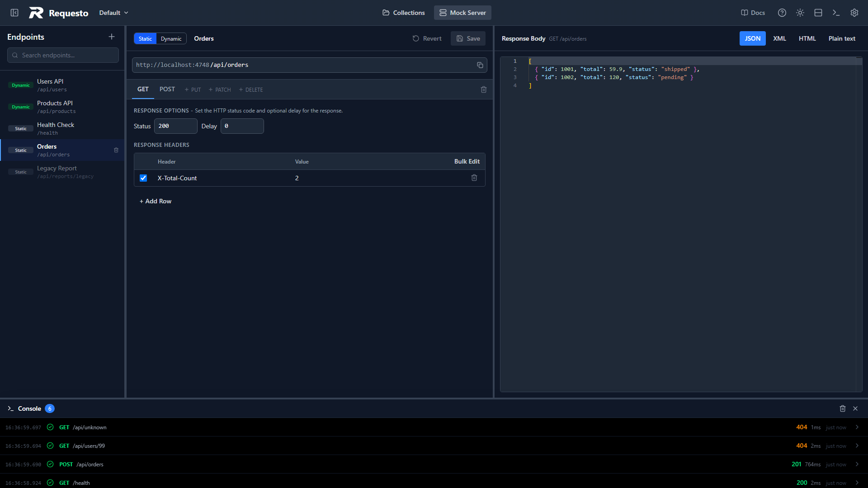Click the Orders endpoint name title
868x488 pixels.
tap(204, 38)
